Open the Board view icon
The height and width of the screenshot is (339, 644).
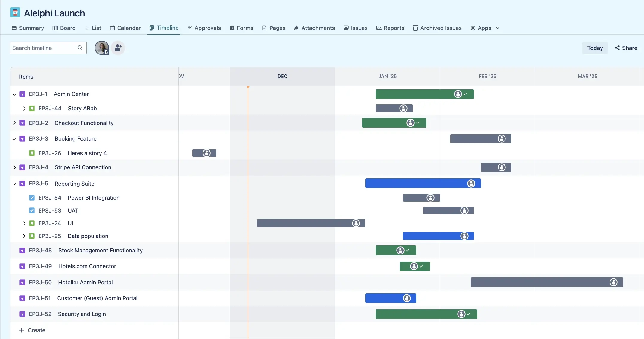pos(56,28)
